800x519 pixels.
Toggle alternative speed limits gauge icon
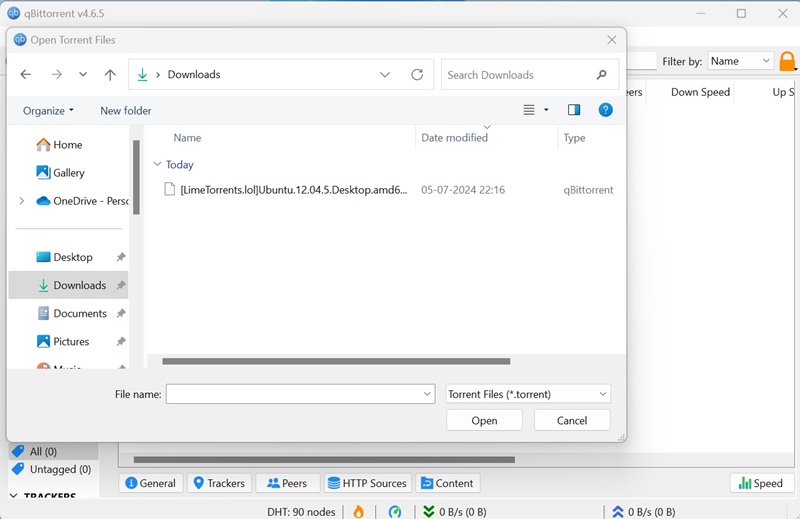coord(394,511)
